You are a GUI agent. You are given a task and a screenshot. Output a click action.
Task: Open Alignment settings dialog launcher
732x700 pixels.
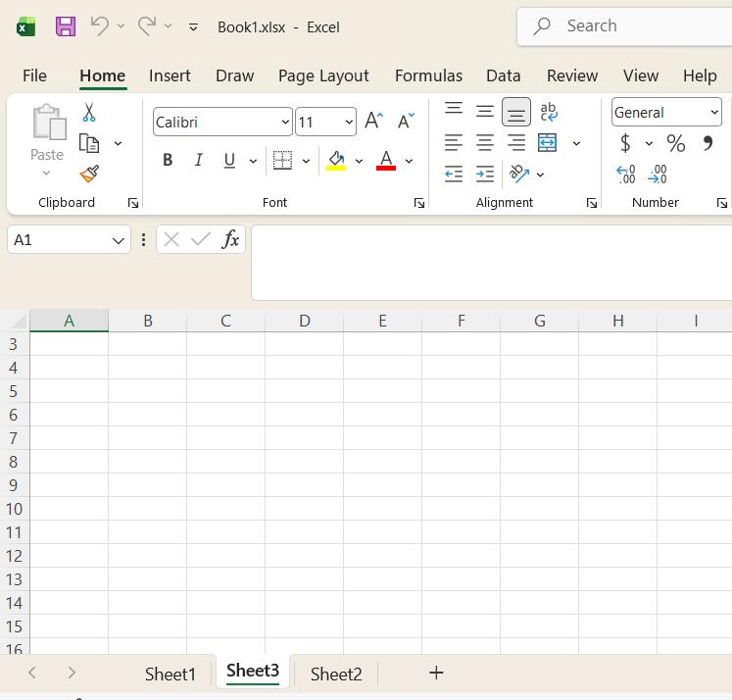592,203
